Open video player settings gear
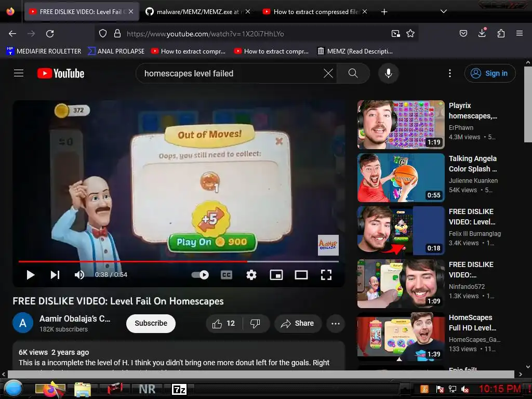The image size is (532, 399). [251, 275]
